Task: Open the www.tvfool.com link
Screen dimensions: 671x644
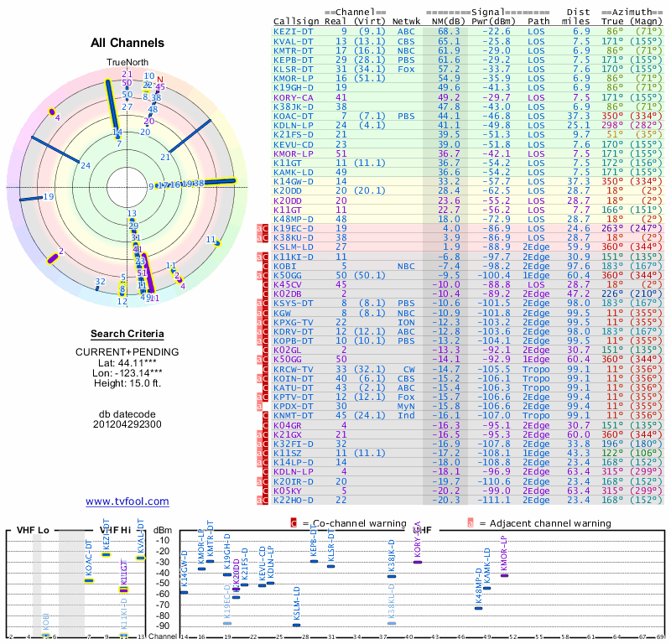Action: (x=127, y=501)
